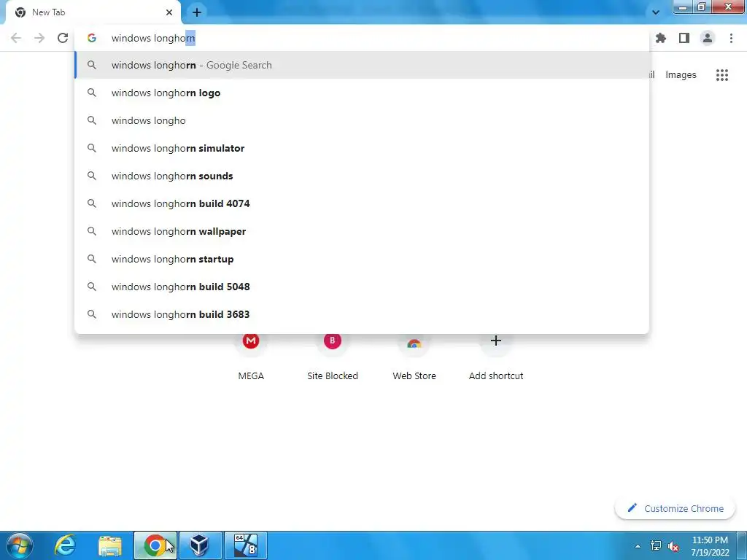
Task: Launch Internet Explorer from taskbar
Action: coord(65,545)
